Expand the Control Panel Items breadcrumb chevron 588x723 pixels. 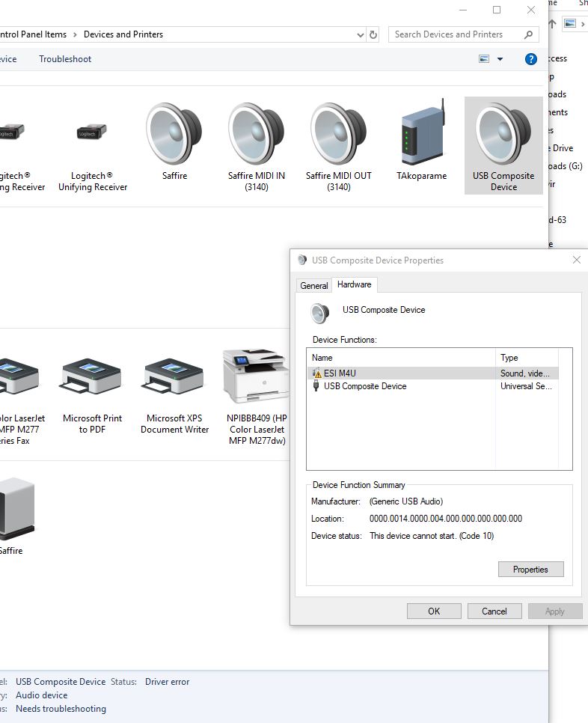coord(75,34)
